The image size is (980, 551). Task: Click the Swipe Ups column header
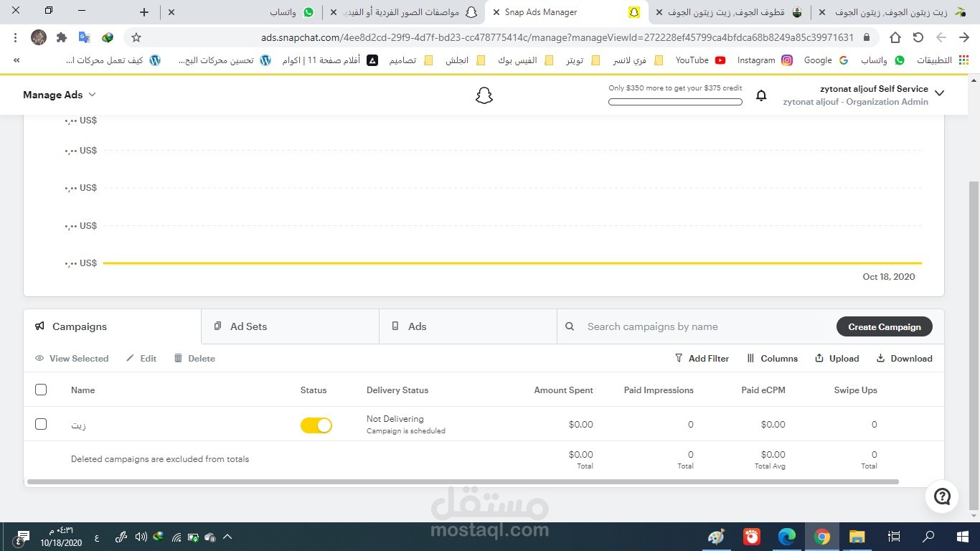pos(855,390)
